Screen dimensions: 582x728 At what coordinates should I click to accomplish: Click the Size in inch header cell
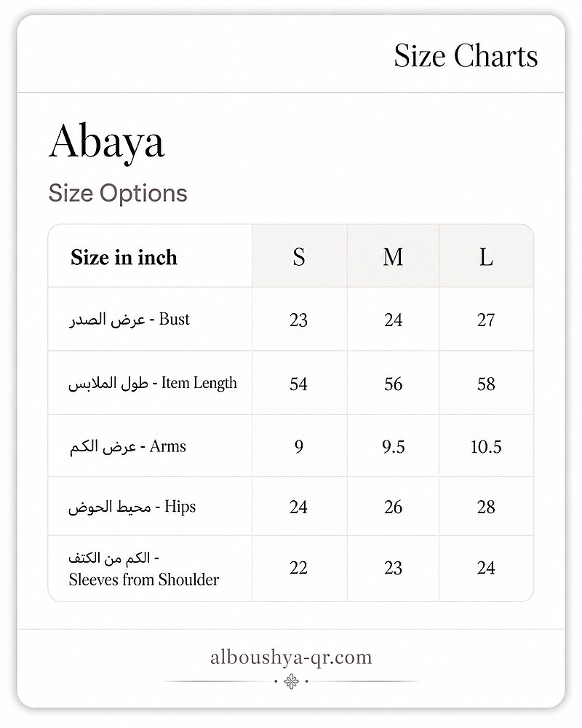(x=124, y=257)
